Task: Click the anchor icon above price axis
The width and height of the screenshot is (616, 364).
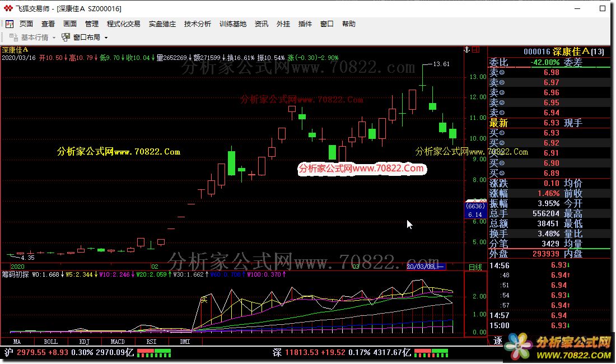Action: pyautogui.click(x=466, y=49)
